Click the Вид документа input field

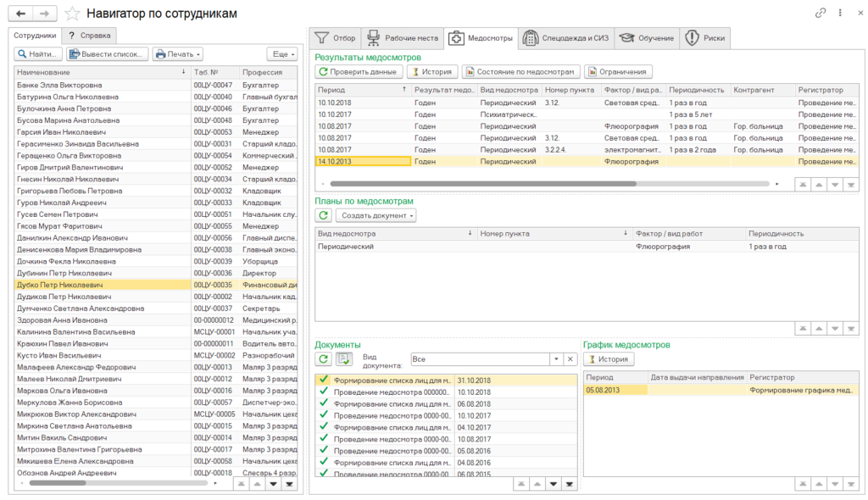(x=481, y=358)
